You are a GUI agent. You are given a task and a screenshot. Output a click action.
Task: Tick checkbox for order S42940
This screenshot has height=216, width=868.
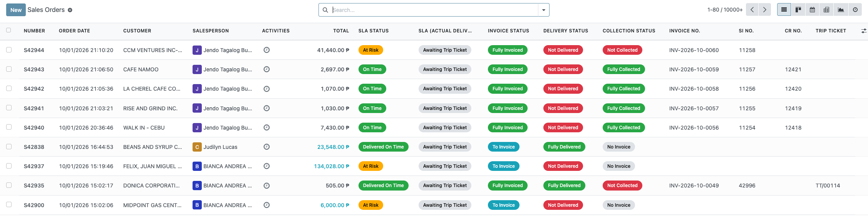coord(9,127)
